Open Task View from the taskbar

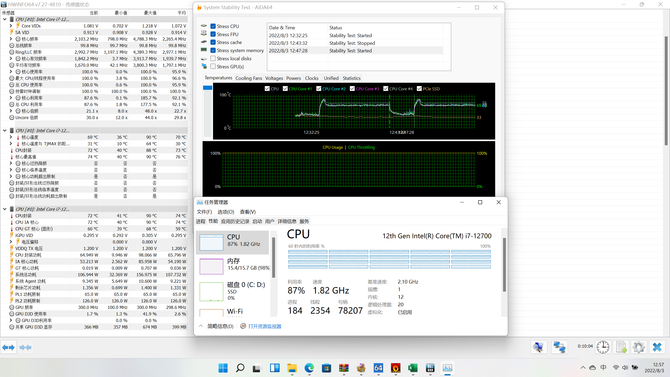tap(257, 368)
